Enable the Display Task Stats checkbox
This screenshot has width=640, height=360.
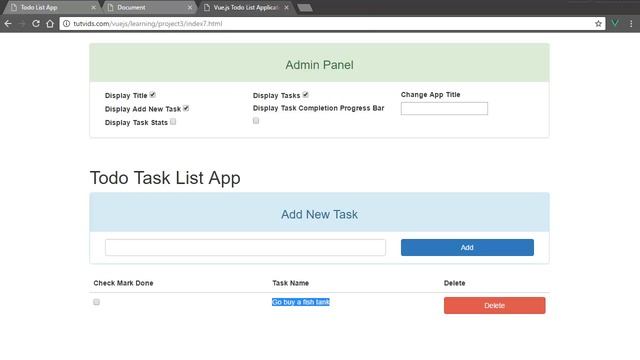(173, 122)
